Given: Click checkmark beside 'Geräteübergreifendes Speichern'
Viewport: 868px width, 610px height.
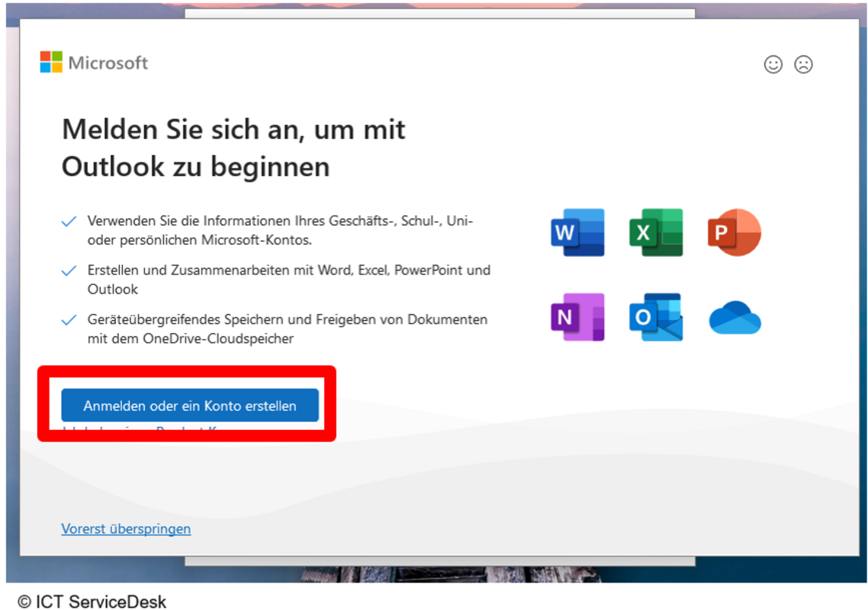Looking at the screenshot, I should coord(69,320).
